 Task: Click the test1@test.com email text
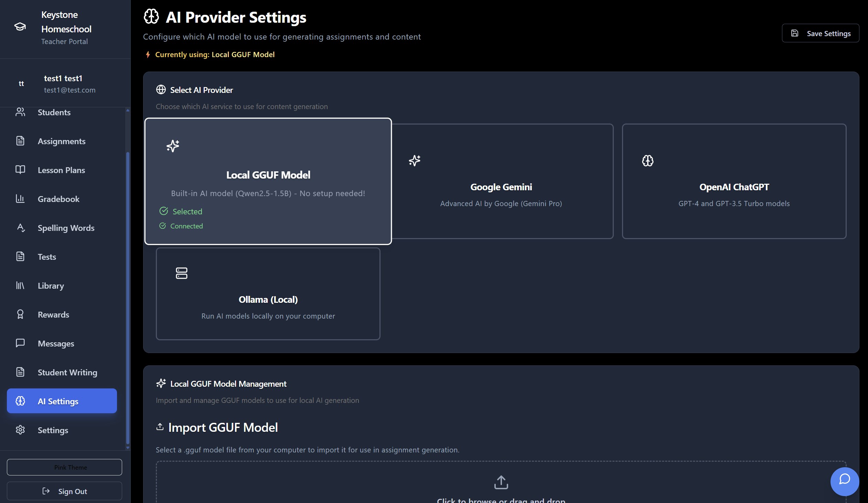coord(70,90)
